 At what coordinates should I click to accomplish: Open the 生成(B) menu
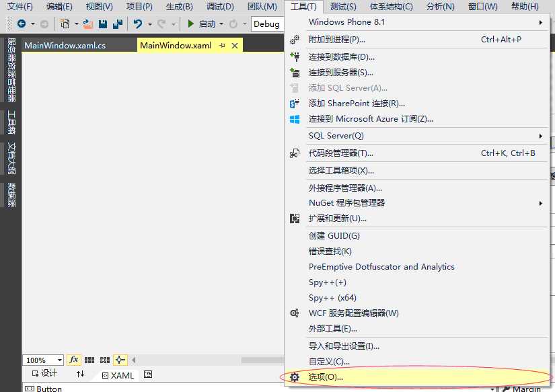(x=180, y=6)
